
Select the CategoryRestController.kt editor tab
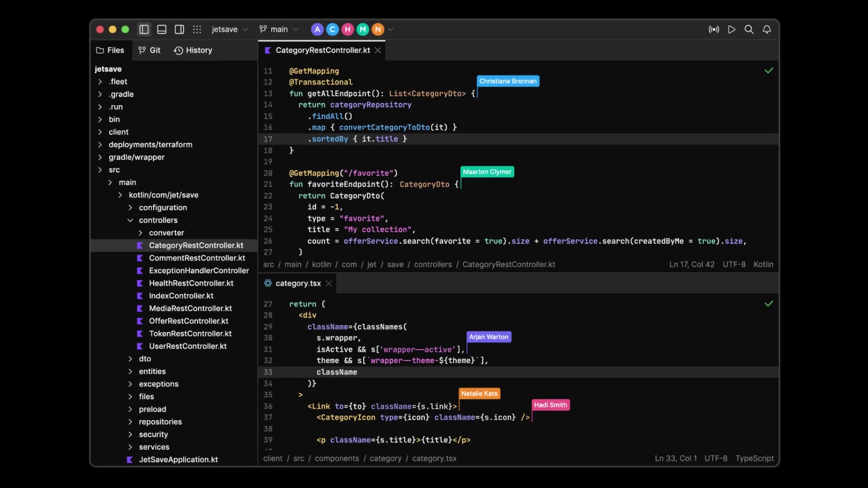[x=322, y=50]
